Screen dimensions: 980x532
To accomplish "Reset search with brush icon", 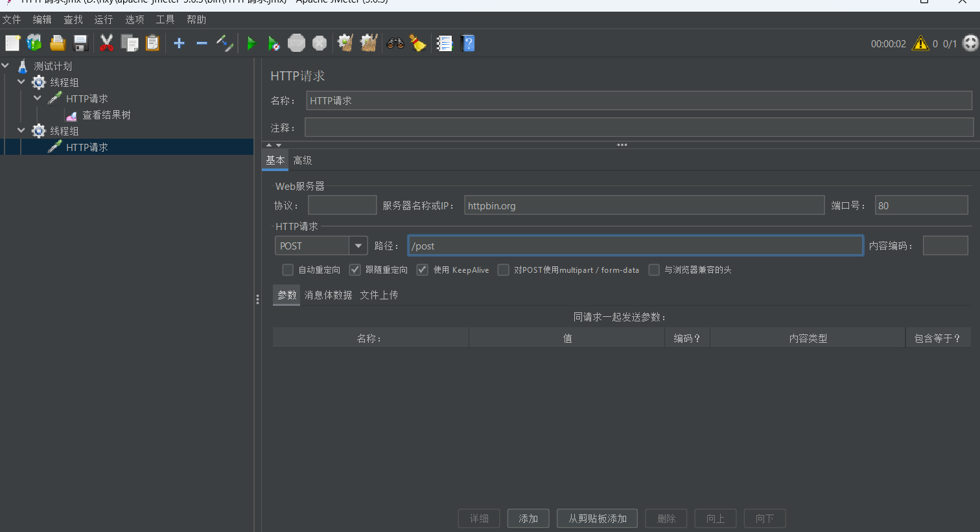I will (x=418, y=43).
